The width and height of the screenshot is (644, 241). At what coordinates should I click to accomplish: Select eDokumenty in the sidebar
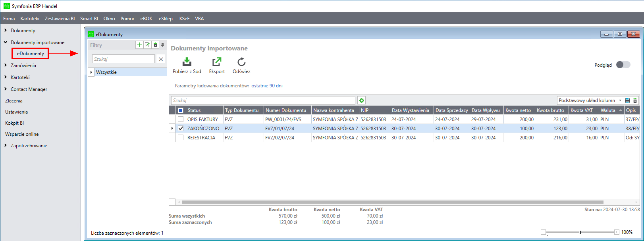coord(31,54)
